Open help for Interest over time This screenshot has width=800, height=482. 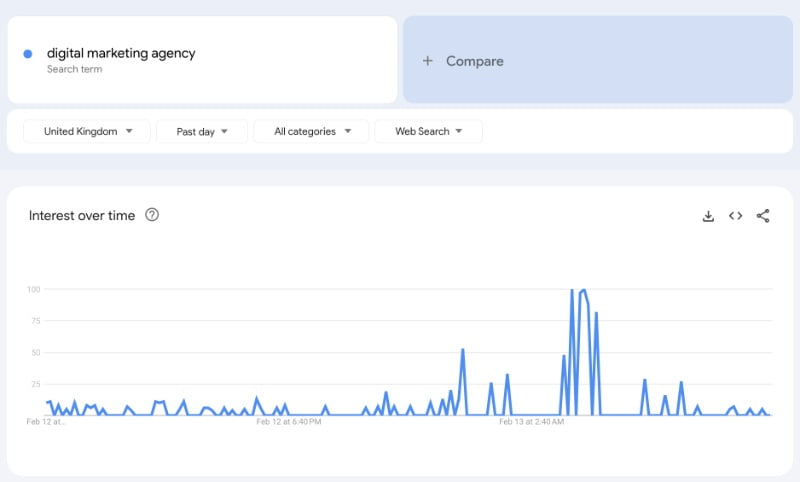click(x=152, y=215)
